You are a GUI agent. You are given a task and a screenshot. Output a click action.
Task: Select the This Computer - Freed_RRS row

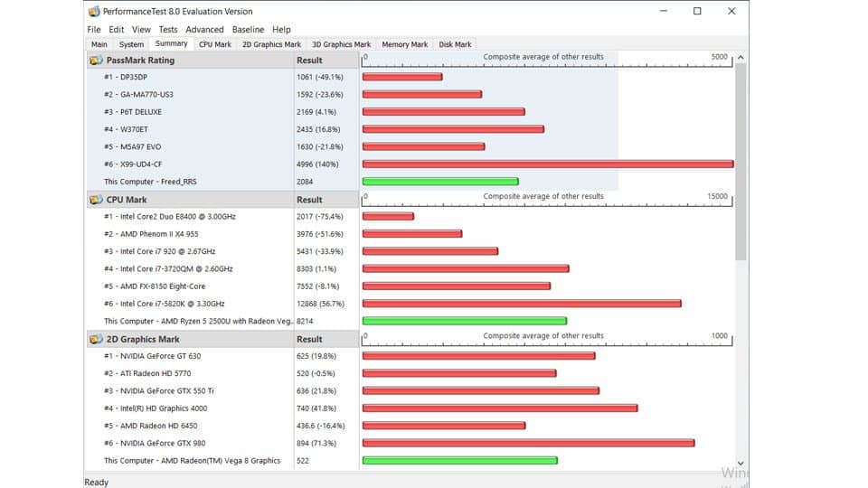coord(150,182)
